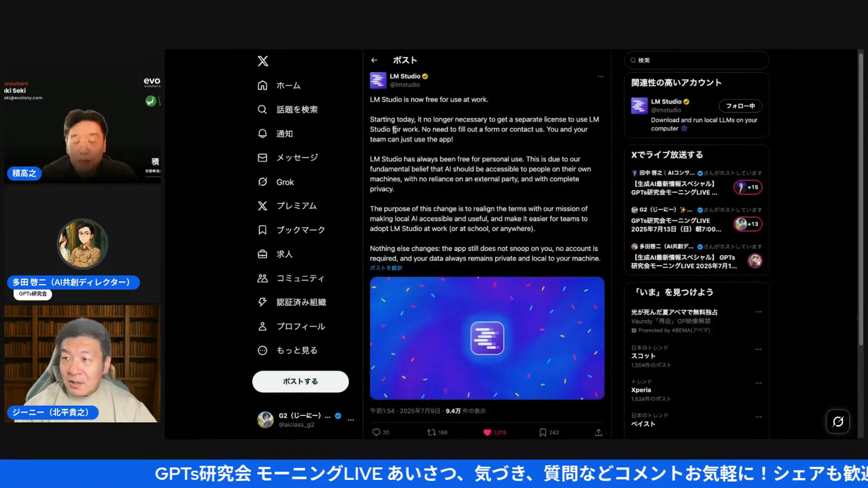This screenshot has width=868, height=488.
Task: Click the ポストする button
Action: 300,381
